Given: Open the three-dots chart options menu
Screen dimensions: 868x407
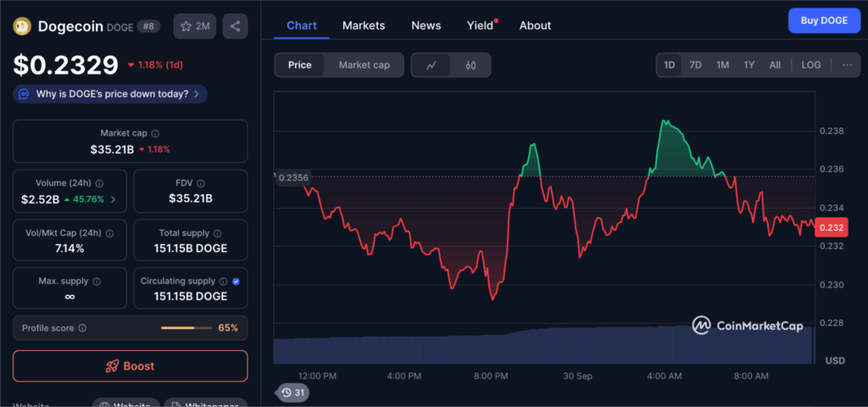Looking at the screenshot, I should [x=846, y=65].
